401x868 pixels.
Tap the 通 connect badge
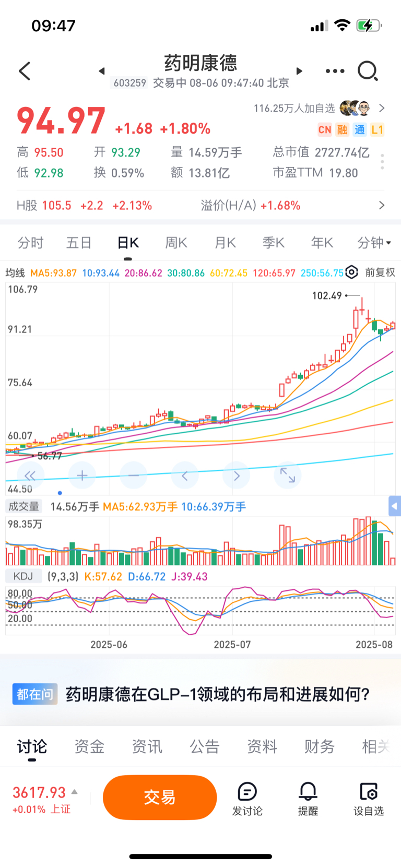(360, 130)
